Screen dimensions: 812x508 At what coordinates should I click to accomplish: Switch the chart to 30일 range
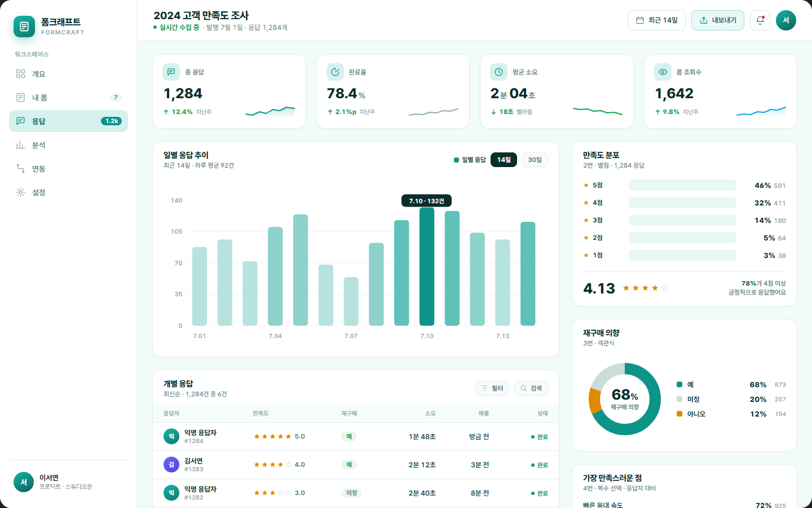click(535, 160)
